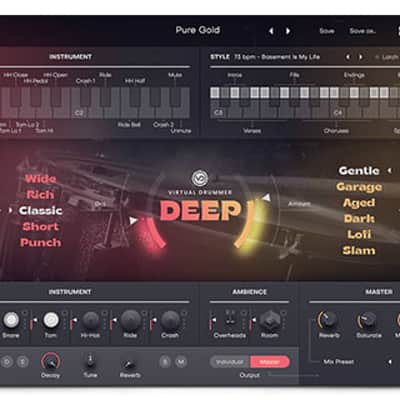Viewport: 400px width, 400px height.
Task: Choose the Classic drum character
Action: tap(41, 211)
